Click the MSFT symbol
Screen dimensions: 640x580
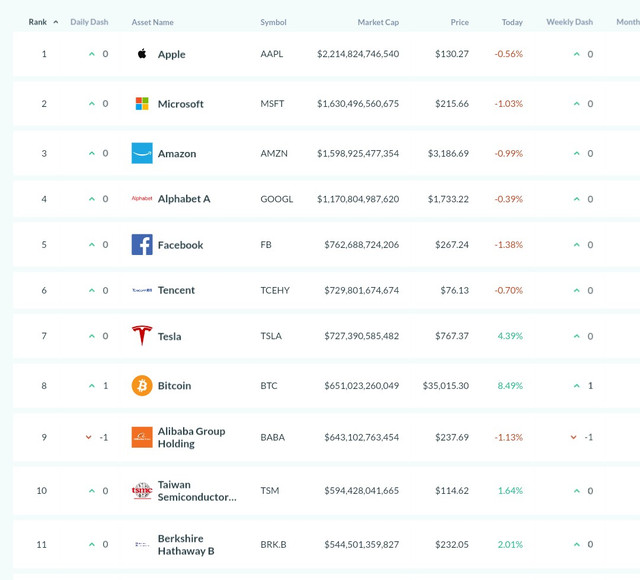tap(272, 104)
